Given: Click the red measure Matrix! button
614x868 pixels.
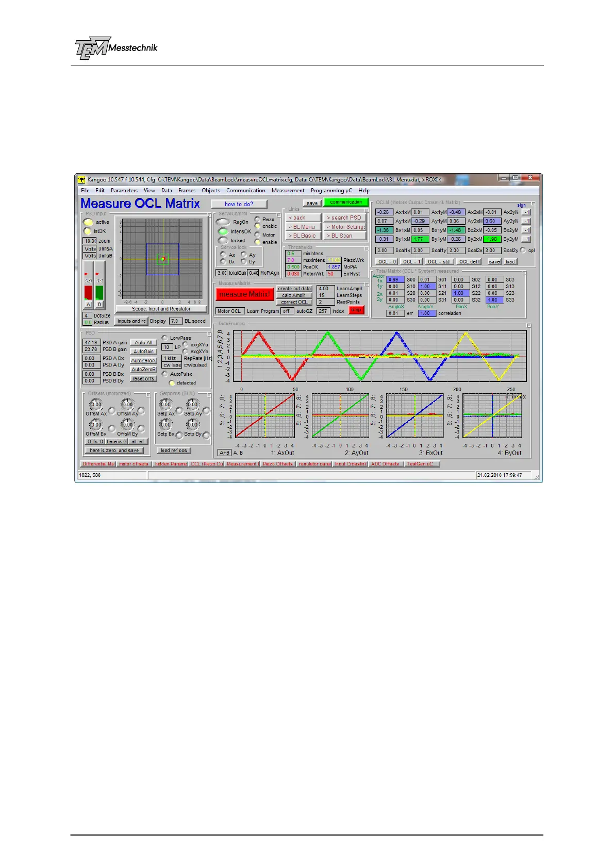Looking at the screenshot, I should click(x=244, y=294).
